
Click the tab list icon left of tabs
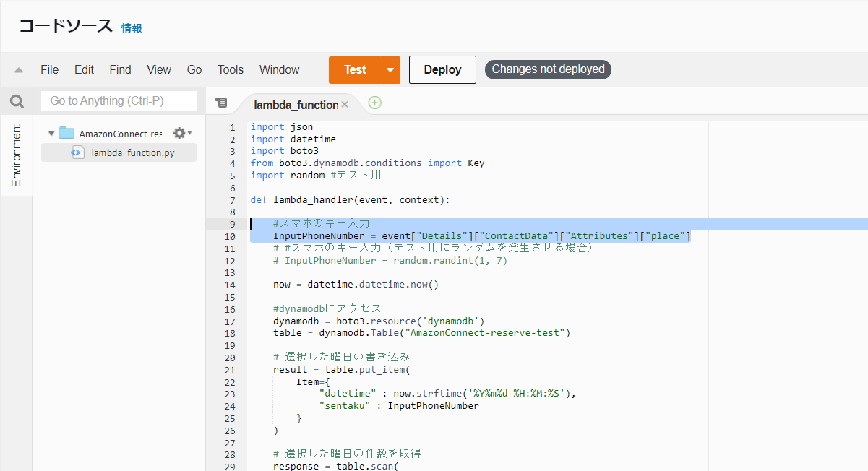pyautogui.click(x=221, y=103)
